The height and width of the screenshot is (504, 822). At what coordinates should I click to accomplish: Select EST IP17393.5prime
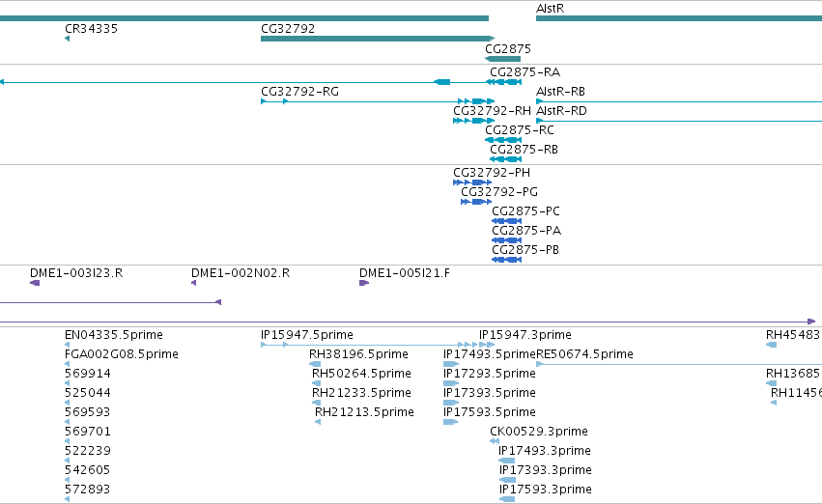click(x=451, y=403)
